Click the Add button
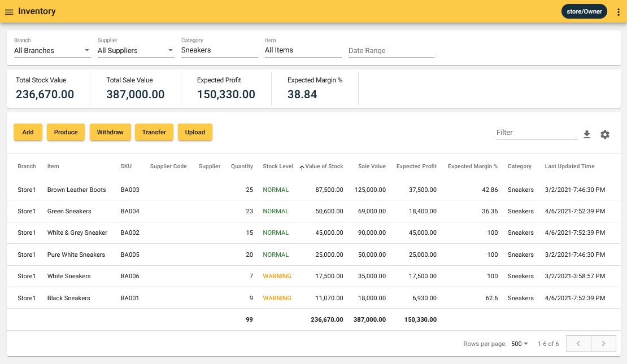 pyautogui.click(x=28, y=132)
